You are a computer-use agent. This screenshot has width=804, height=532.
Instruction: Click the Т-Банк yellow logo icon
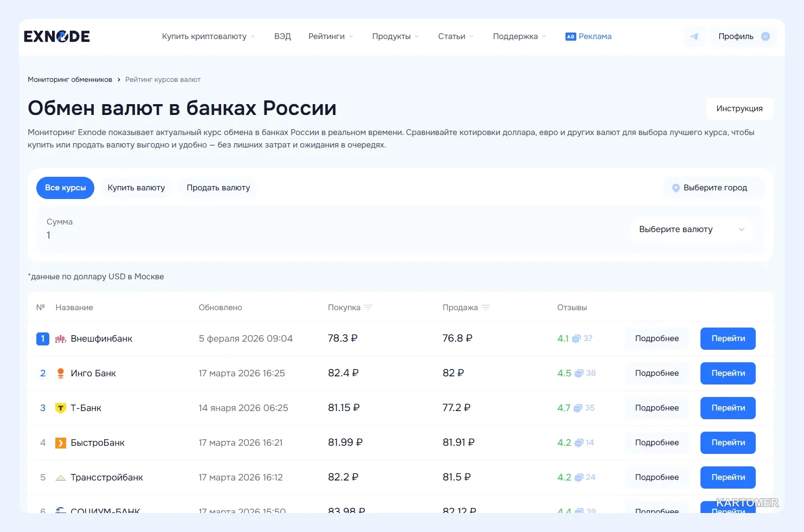[61, 408]
